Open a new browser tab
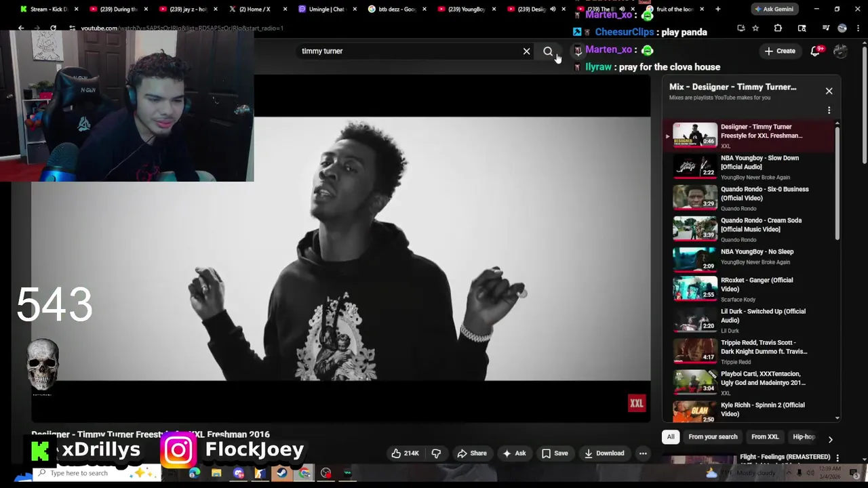Image resolution: width=868 pixels, height=488 pixels. [x=717, y=9]
